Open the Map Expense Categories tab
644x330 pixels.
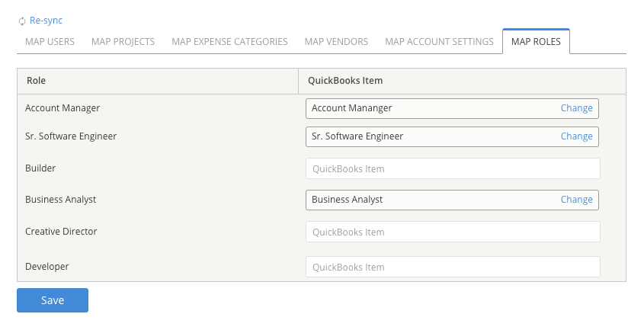229,41
